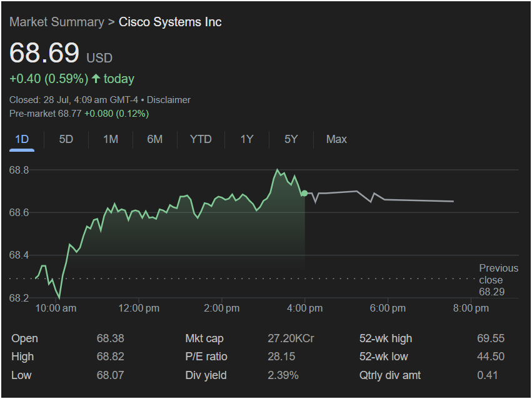The image size is (532, 399).
Task: Open the 1M chart range
Action: tap(111, 139)
